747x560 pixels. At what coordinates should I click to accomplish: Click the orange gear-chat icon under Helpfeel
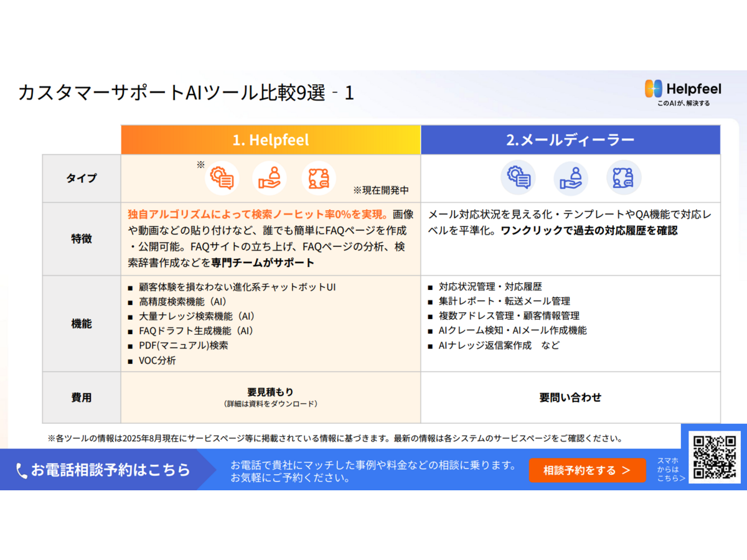pos(222,178)
